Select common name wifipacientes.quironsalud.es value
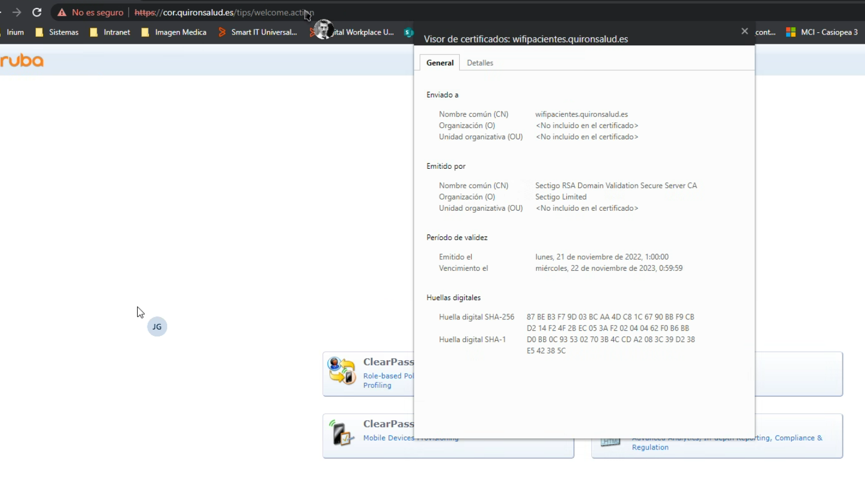This screenshot has width=865, height=504. (x=582, y=114)
